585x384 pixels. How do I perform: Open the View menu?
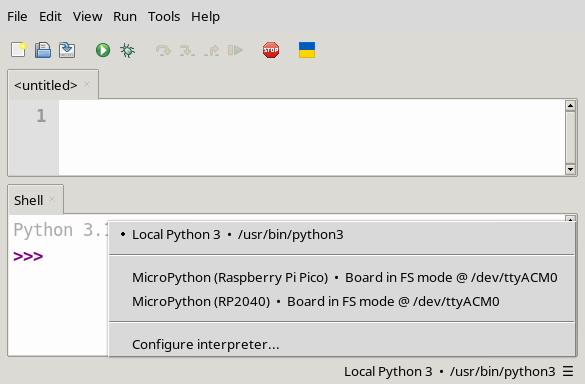87,16
